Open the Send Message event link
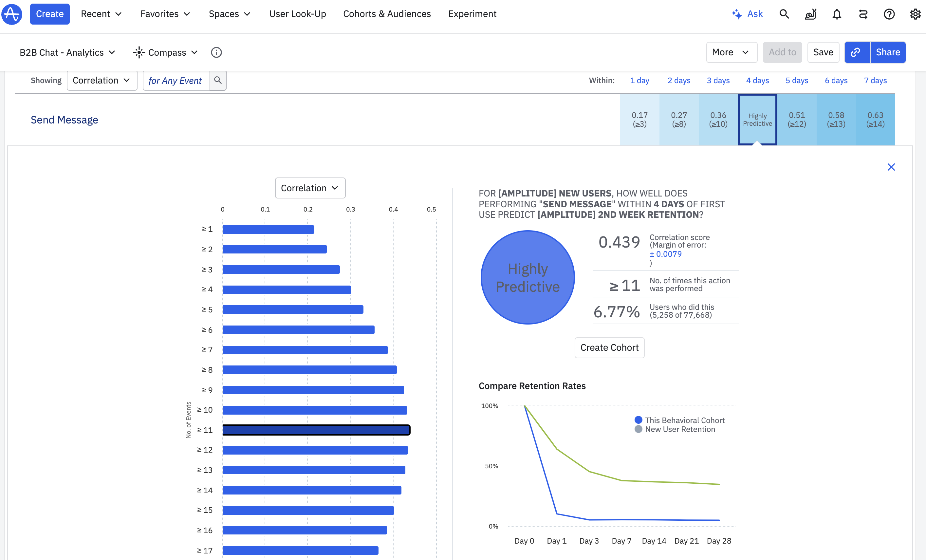Screen dimensions: 926x560 coord(64,120)
